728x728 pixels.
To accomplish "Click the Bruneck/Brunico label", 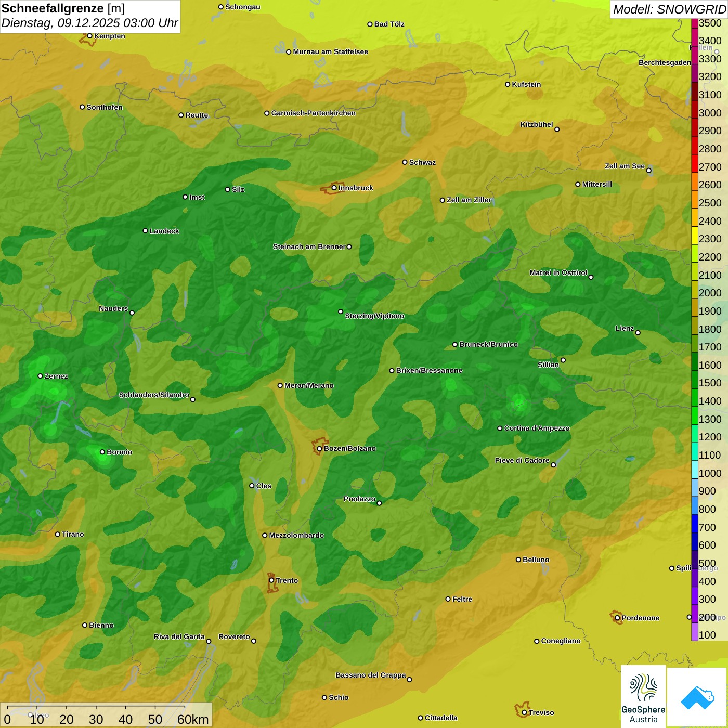I will 488,344.
